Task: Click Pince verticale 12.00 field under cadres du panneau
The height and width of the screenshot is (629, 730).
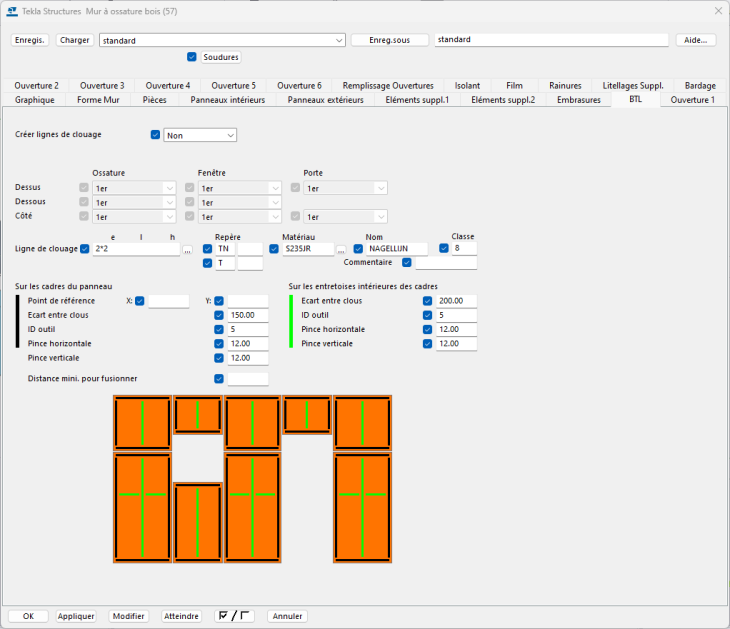Action: [248, 358]
